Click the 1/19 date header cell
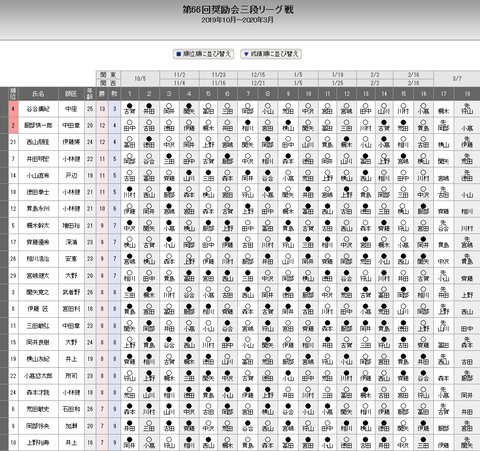This screenshot has width=480, height=451. (x=337, y=75)
